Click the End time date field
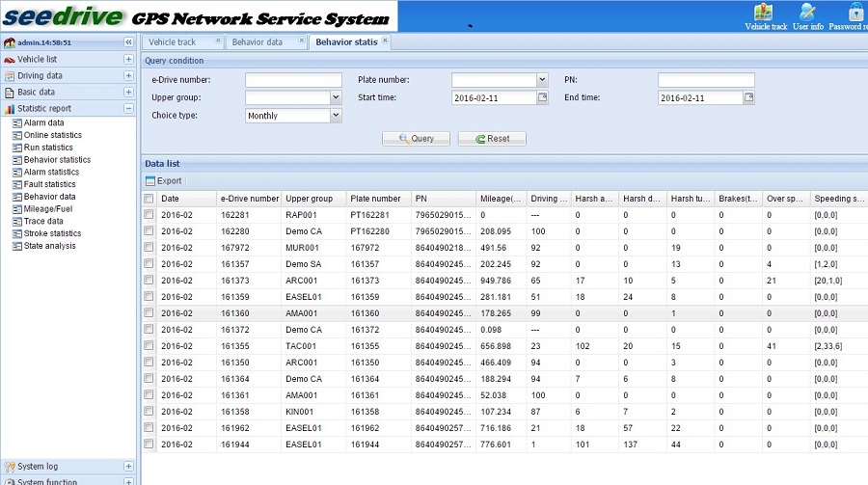 700,98
